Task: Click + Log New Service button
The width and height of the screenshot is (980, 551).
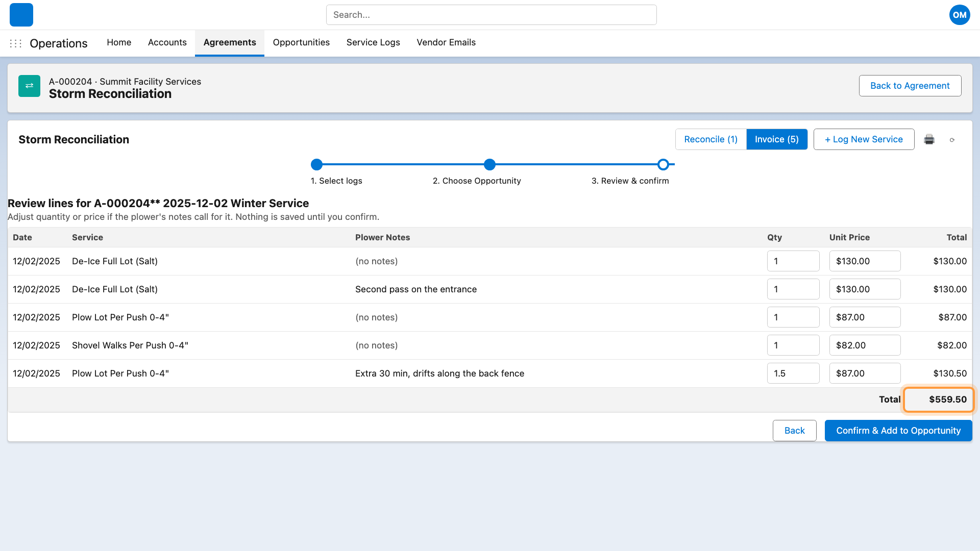Action: point(864,139)
